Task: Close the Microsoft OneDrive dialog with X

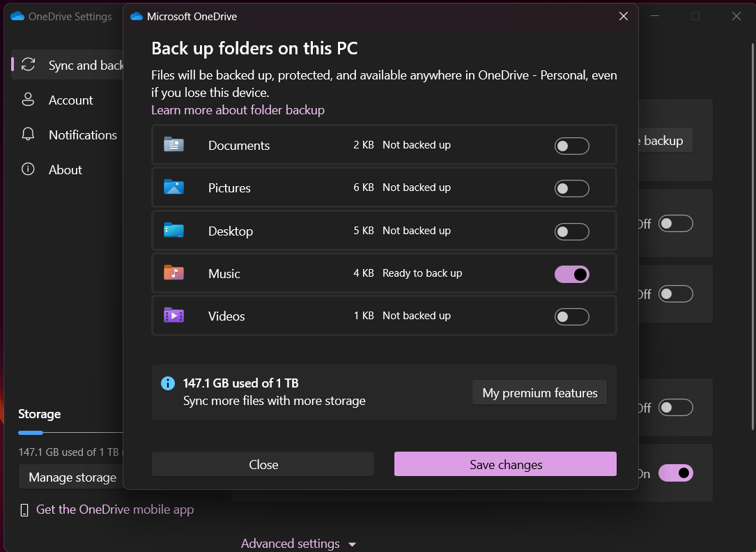Action: pyautogui.click(x=624, y=17)
